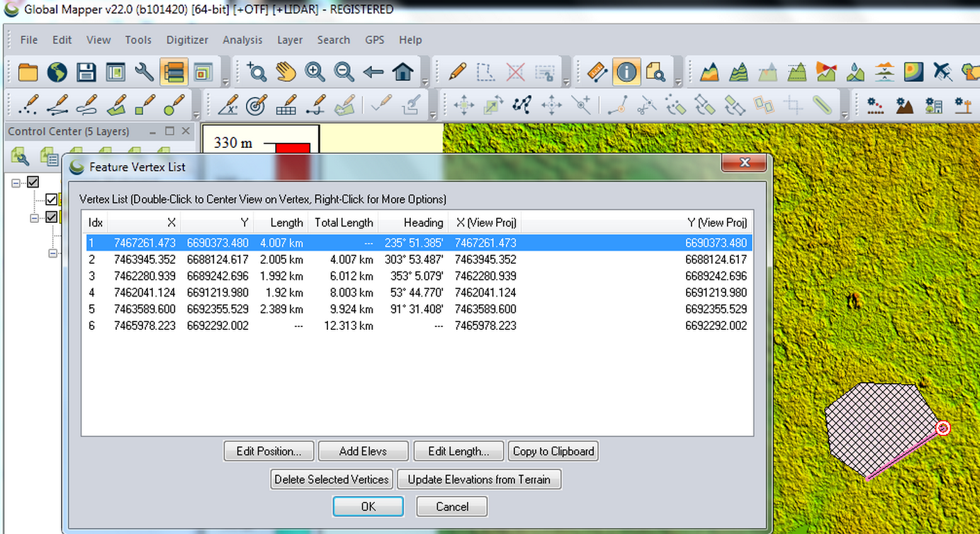Image resolution: width=980 pixels, height=534 pixels.
Task: Select vertex row 3 in the list
Action: coord(209,276)
